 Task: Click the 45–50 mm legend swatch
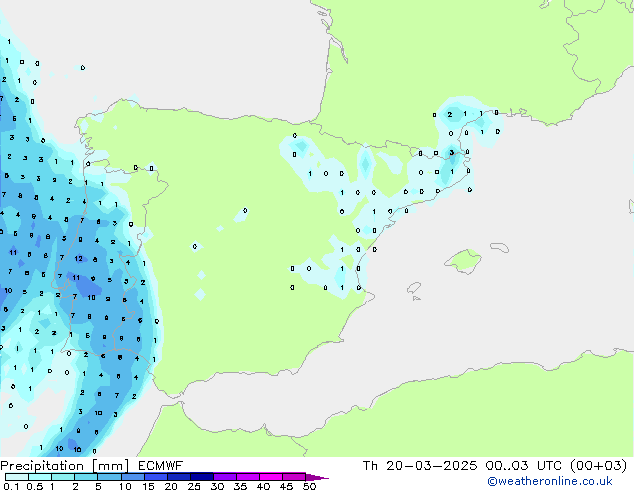click(294, 477)
